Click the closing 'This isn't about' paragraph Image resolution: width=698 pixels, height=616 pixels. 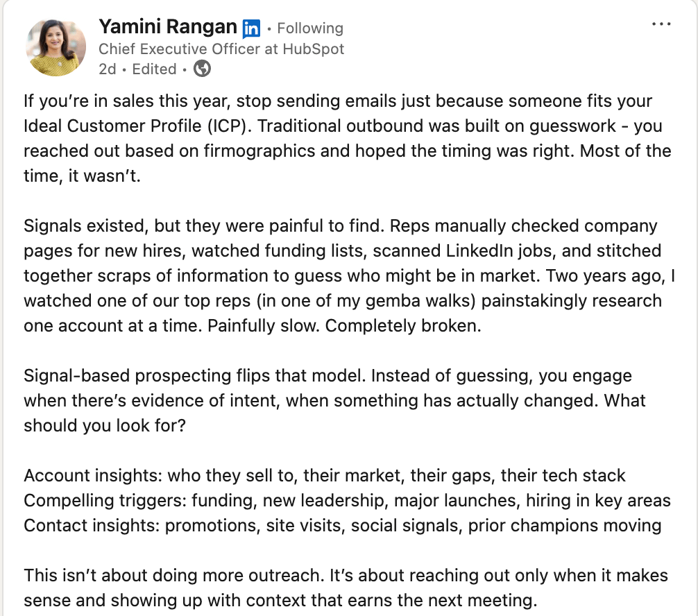345,587
